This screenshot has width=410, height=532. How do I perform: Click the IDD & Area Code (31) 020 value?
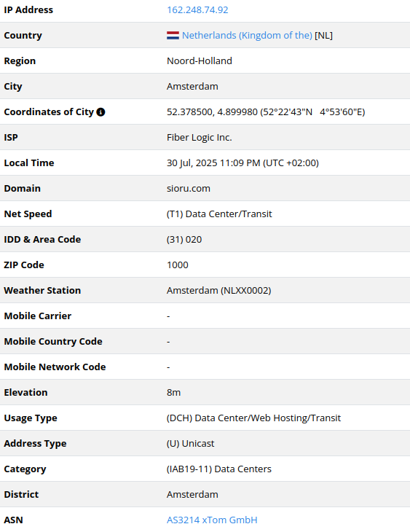184,240
